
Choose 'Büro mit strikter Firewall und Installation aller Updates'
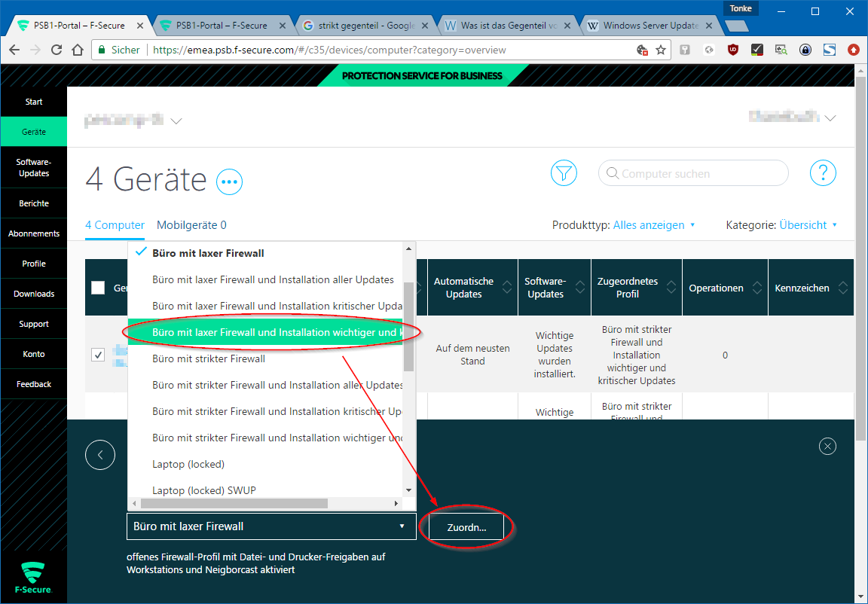point(265,385)
